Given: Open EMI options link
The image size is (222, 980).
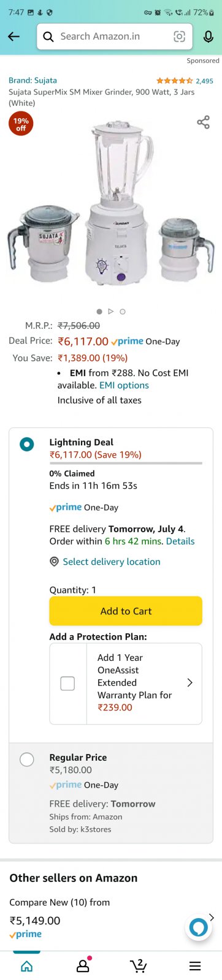Looking at the screenshot, I should click(124, 385).
